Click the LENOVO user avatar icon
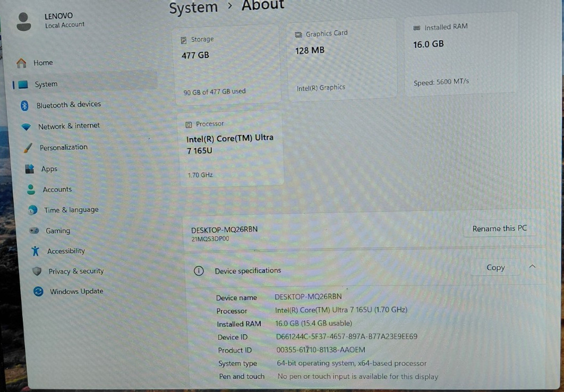This screenshot has width=564, height=392. 24,22
